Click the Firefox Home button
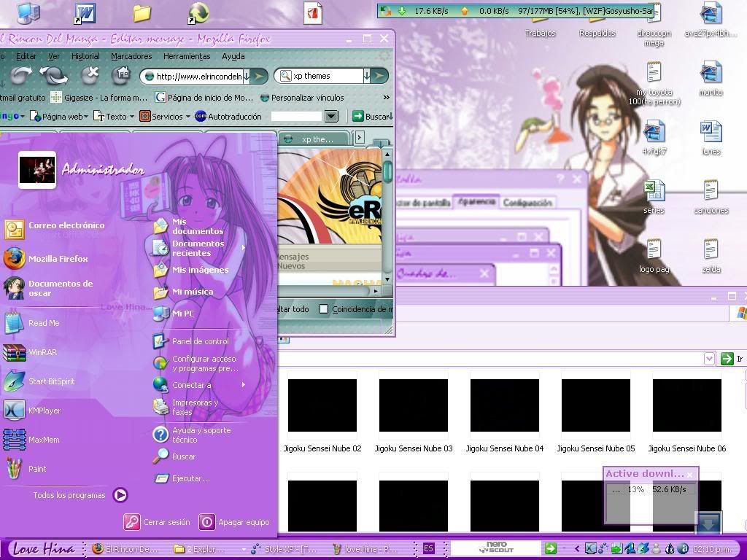Viewport: 747px width, 560px height. [x=120, y=75]
